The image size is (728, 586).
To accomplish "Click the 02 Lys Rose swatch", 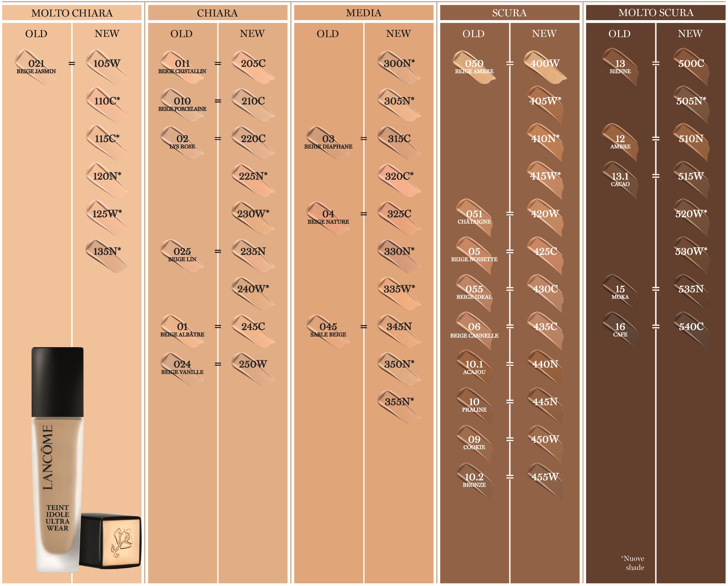I will [x=182, y=142].
